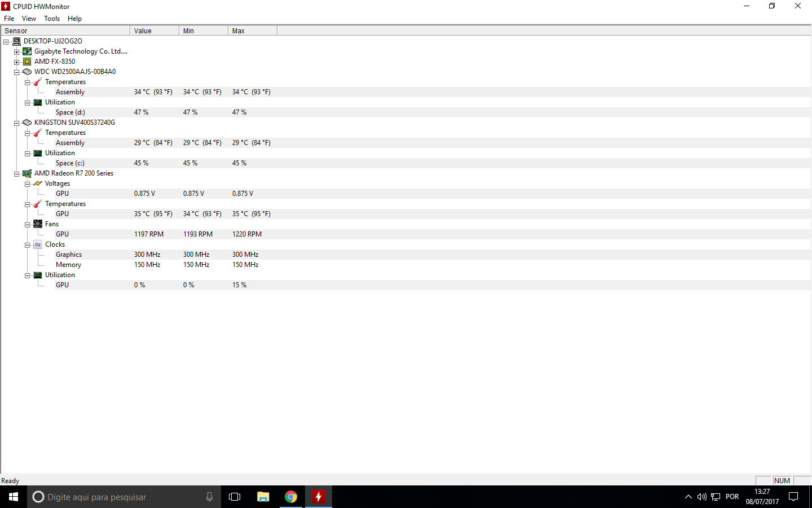Click thermometer icon under WDC drive
This screenshot has width=812, height=508.
tap(38, 82)
